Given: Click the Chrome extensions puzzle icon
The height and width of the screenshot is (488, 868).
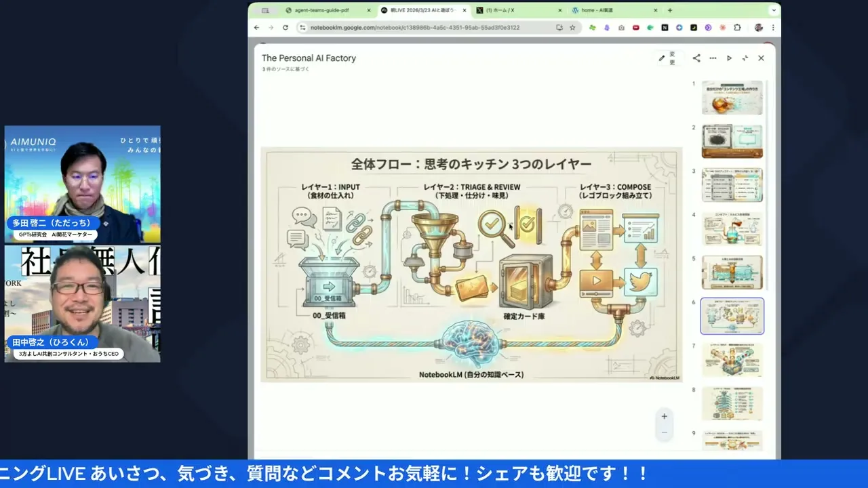Looking at the screenshot, I should point(738,28).
